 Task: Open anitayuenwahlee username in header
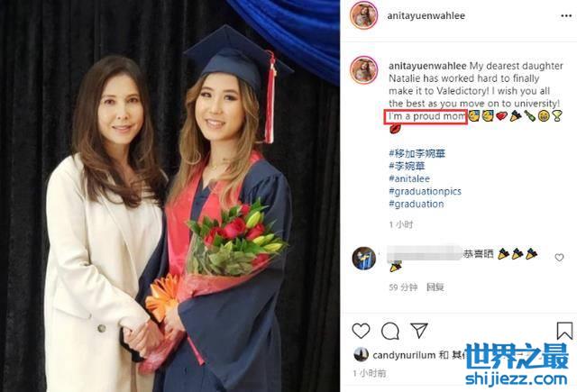tap(426, 16)
